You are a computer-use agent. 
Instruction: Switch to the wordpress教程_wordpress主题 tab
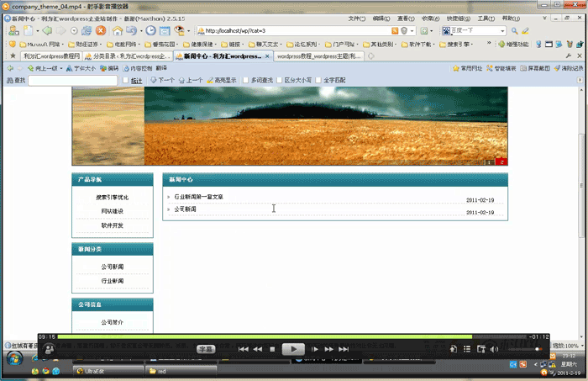coord(318,56)
